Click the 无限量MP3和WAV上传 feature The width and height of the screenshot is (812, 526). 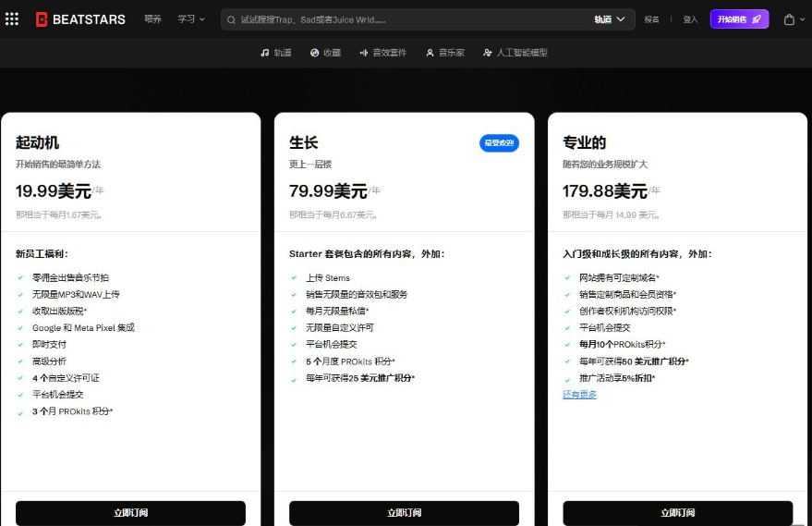(76, 294)
